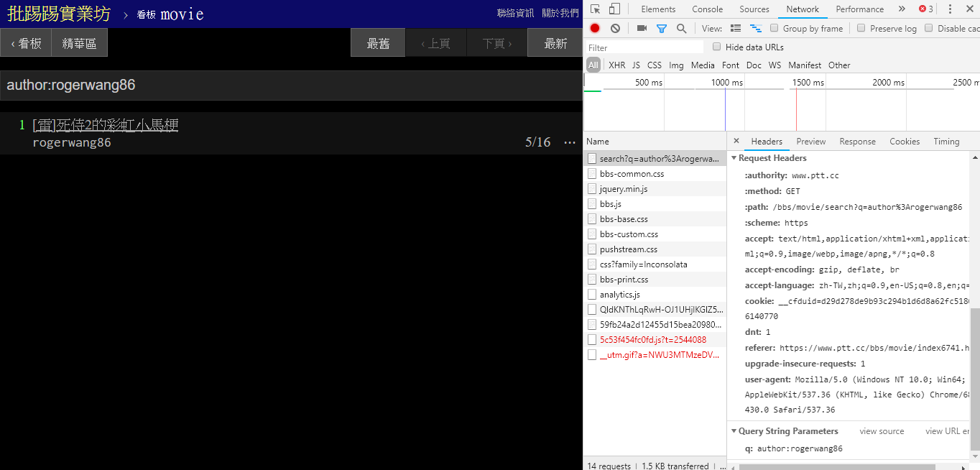Filter requests by Media type
Image resolution: width=980 pixels, height=470 pixels.
703,65
